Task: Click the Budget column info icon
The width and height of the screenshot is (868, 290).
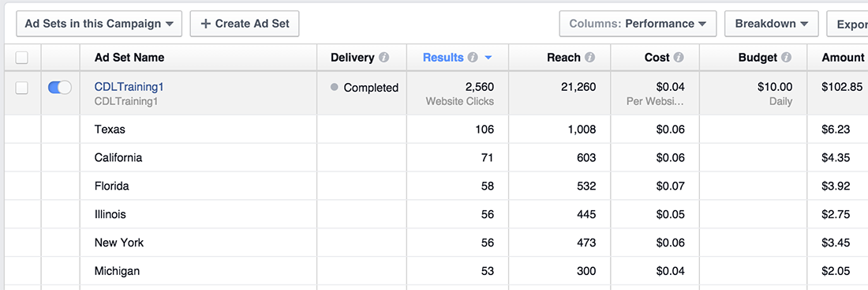Action: pyautogui.click(x=786, y=58)
